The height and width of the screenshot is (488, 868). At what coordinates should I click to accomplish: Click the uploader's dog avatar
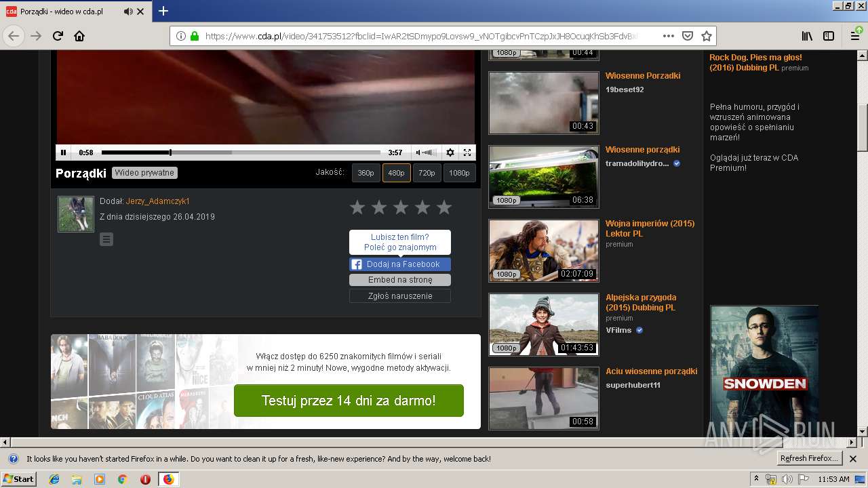tap(76, 214)
